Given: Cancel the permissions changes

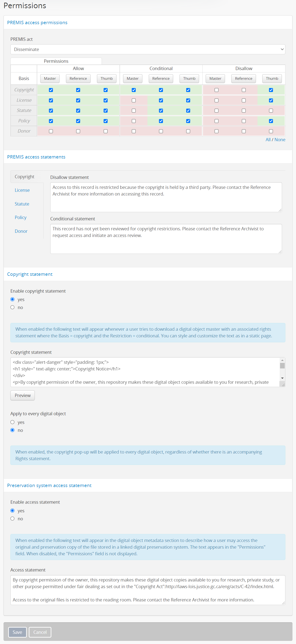Looking at the screenshot, I should coord(40,632).
